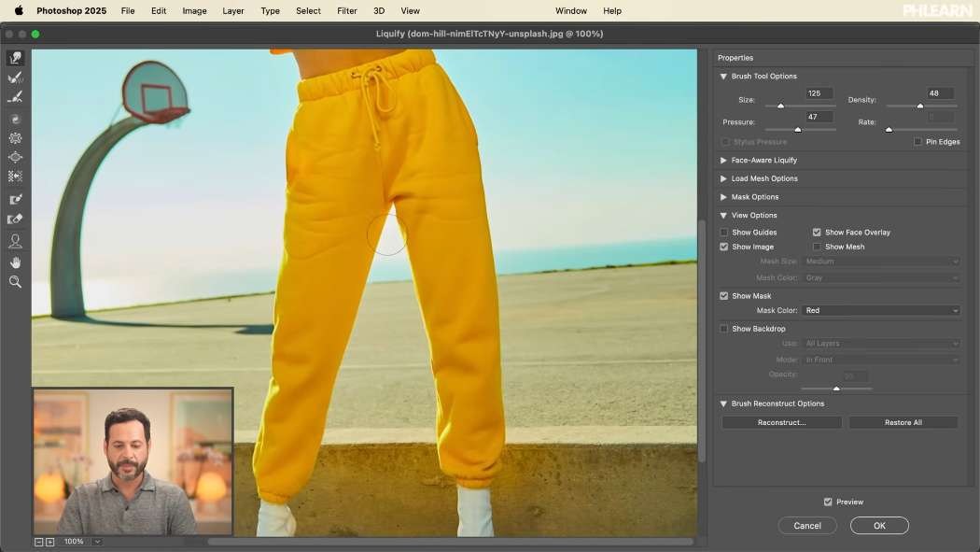Collapse Brush Reconstruct Options section
The height and width of the screenshot is (552, 980).
point(723,403)
